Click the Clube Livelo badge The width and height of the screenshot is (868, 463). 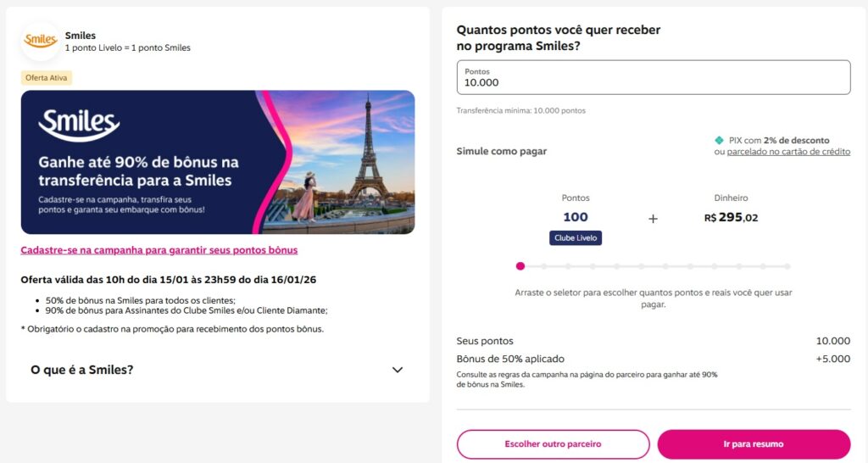click(x=576, y=238)
